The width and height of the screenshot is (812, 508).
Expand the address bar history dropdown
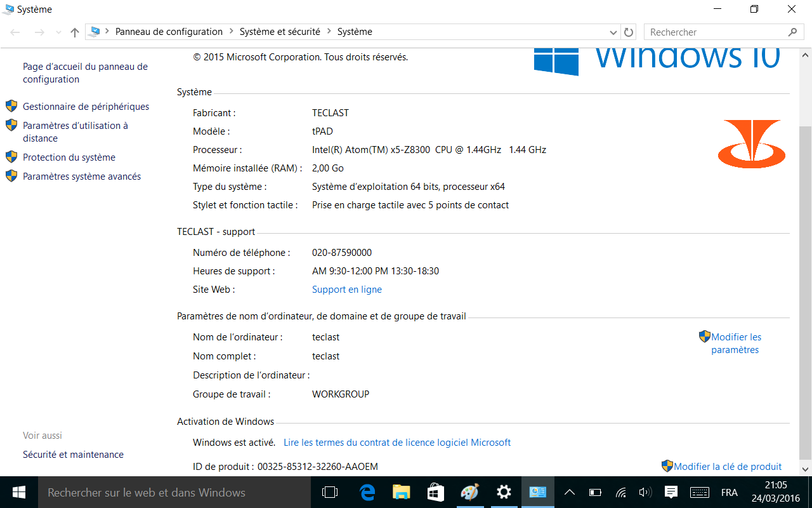point(613,32)
